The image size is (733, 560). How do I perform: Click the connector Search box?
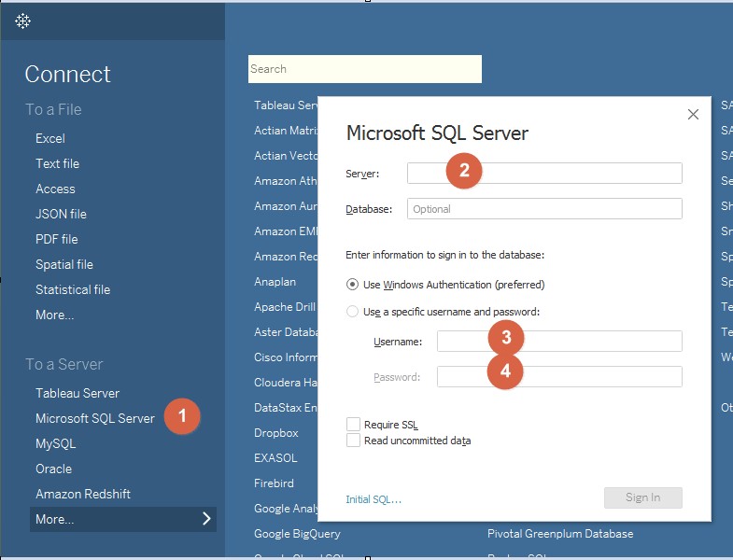364,69
